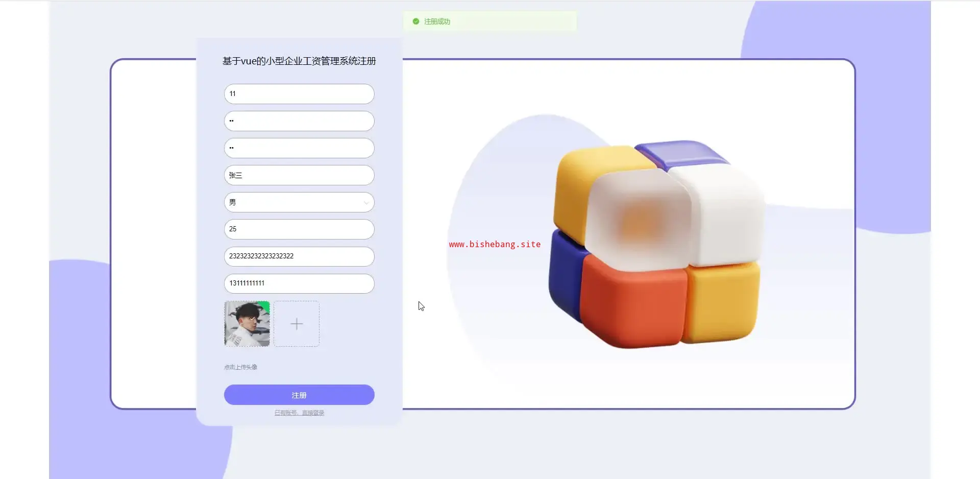Click the 注册成功 notification text

(x=437, y=21)
